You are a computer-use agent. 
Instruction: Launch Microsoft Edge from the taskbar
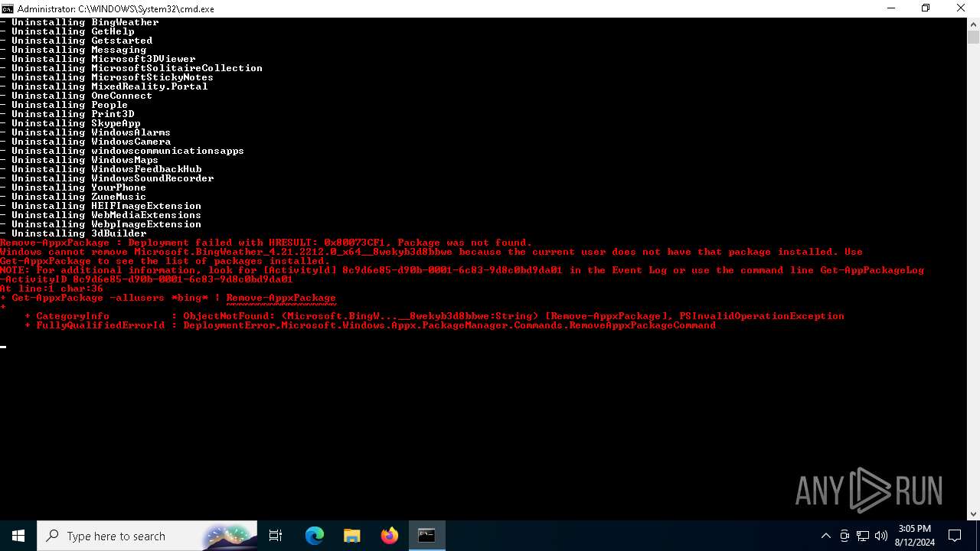pos(315,536)
